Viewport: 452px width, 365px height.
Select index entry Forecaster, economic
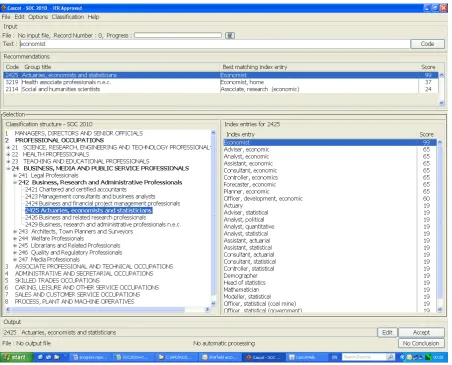[250, 184]
